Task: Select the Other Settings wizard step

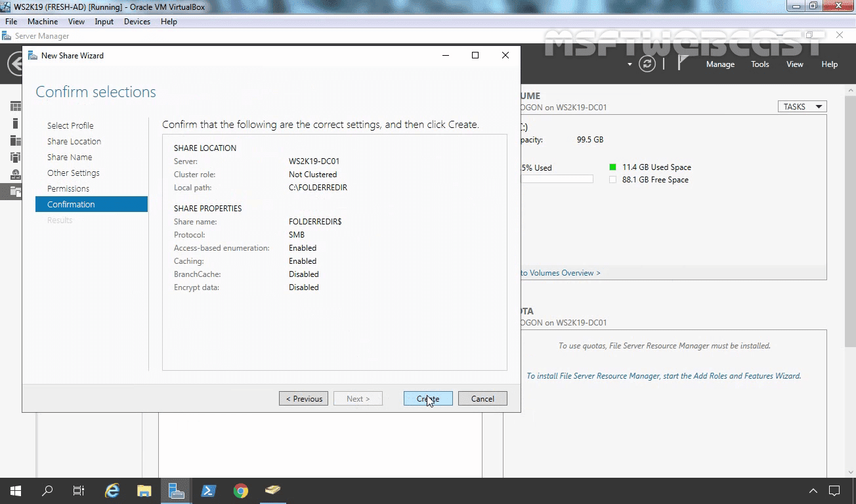Action: click(74, 173)
